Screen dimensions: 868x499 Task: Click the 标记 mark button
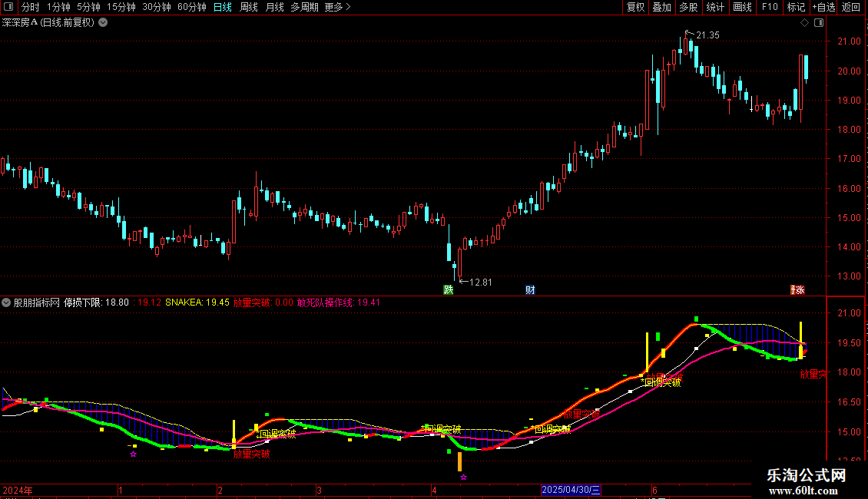(x=796, y=7)
